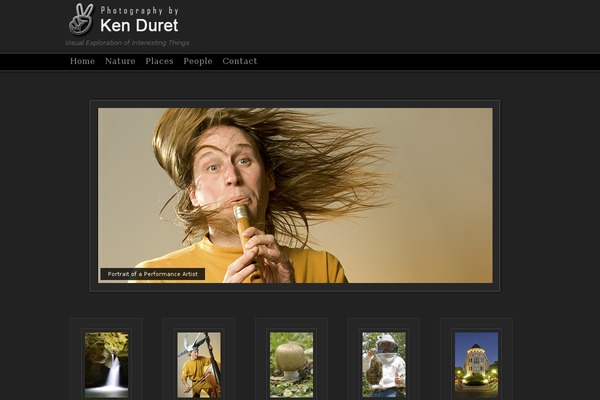Open the Viking warrior photo thumbnail

click(198, 364)
